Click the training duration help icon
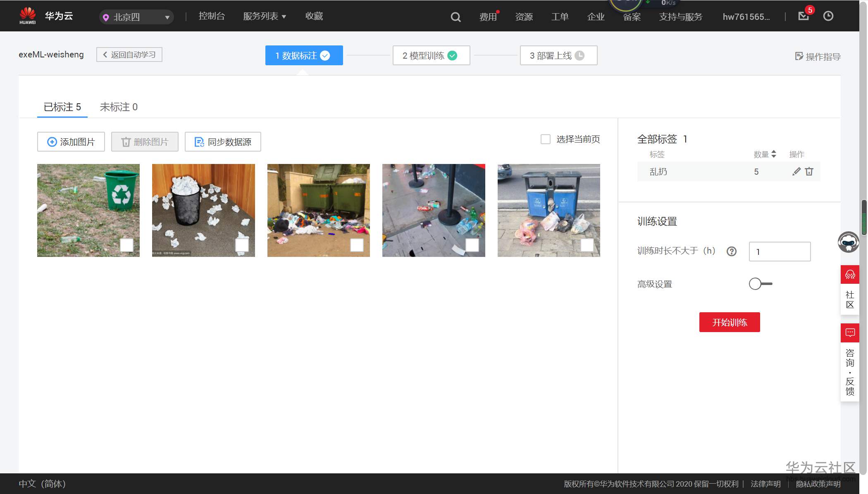Image resolution: width=868 pixels, height=494 pixels. tap(731, 251)
